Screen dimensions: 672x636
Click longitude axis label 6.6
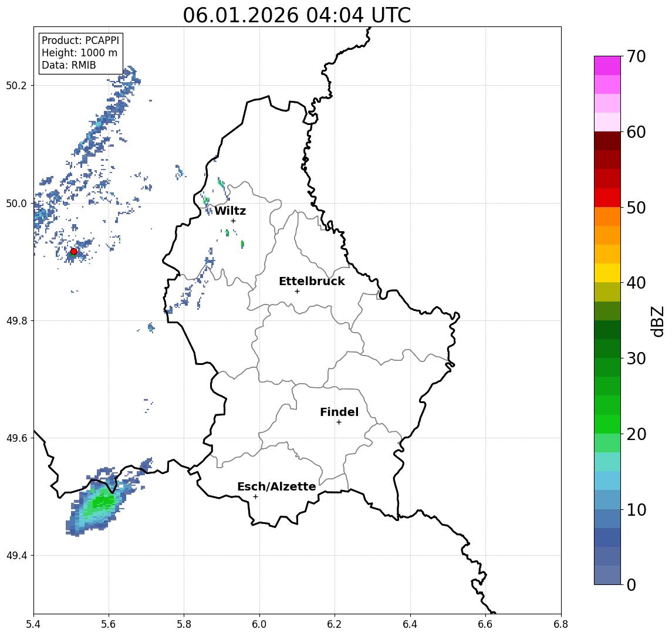(485, 624)
